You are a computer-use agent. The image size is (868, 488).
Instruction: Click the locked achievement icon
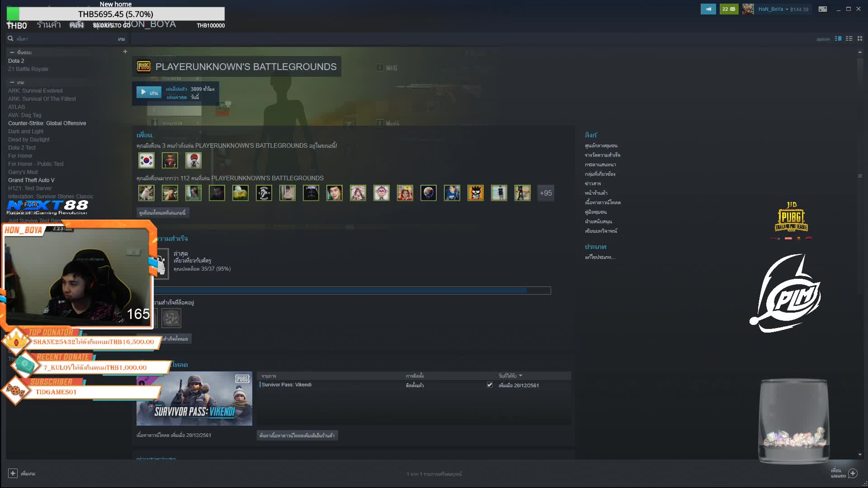(171, 319)
